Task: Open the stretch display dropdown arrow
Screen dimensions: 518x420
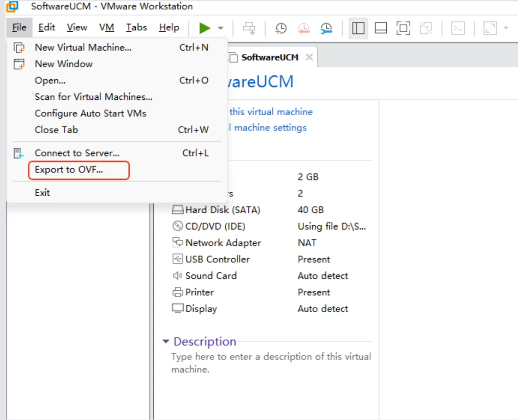Action: tap(506, 28)
